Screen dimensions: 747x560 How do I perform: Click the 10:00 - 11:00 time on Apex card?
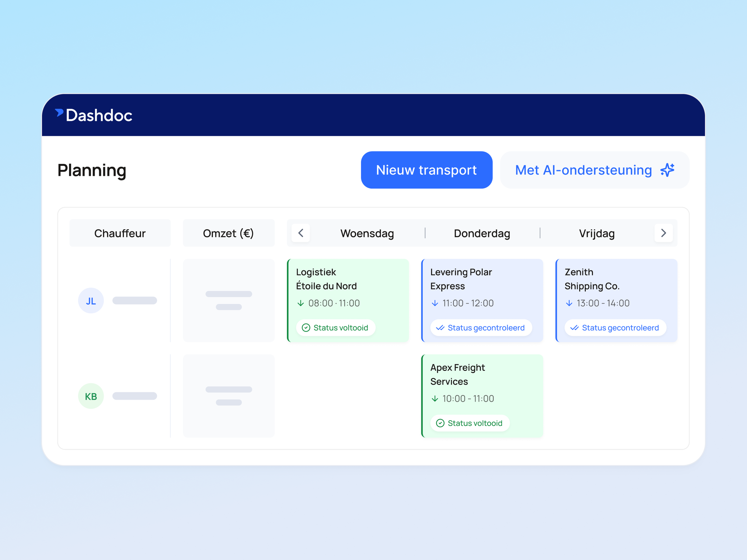pos(468,399)
